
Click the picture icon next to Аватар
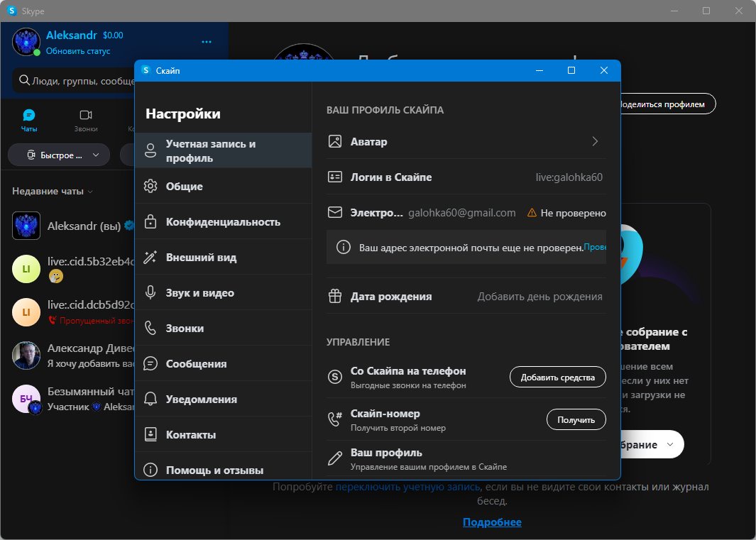[x=334, y=141]
